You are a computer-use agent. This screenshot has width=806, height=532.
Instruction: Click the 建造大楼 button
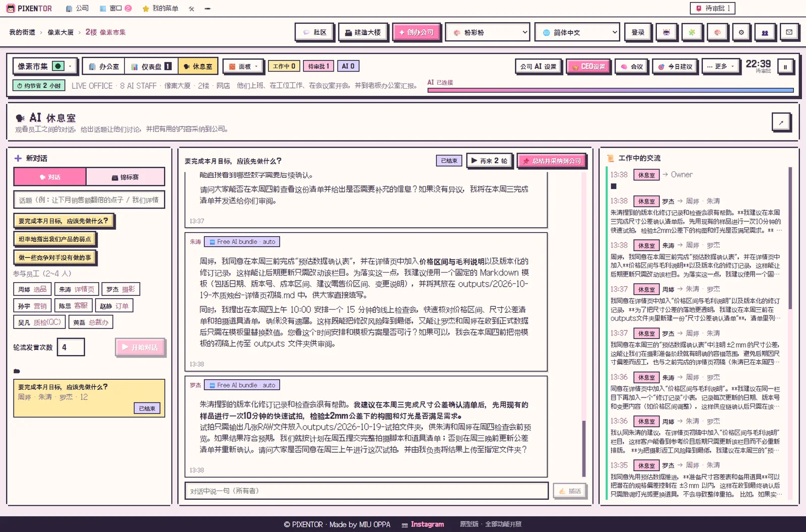(363, 32)
